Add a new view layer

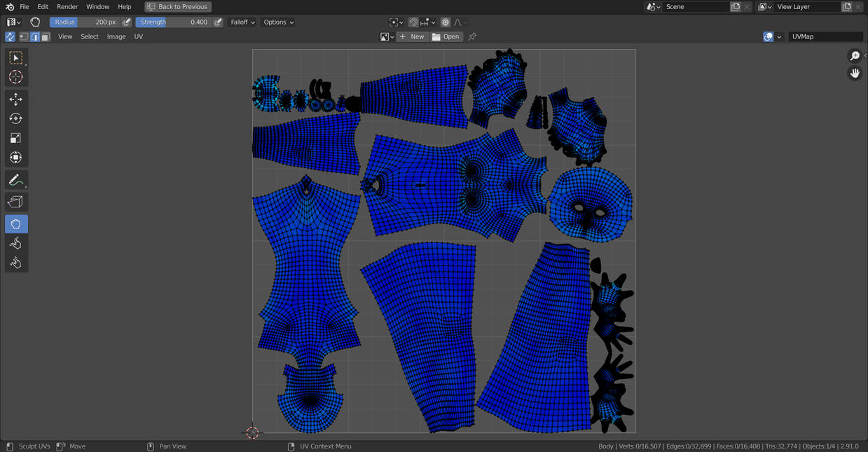coord(847,7)
